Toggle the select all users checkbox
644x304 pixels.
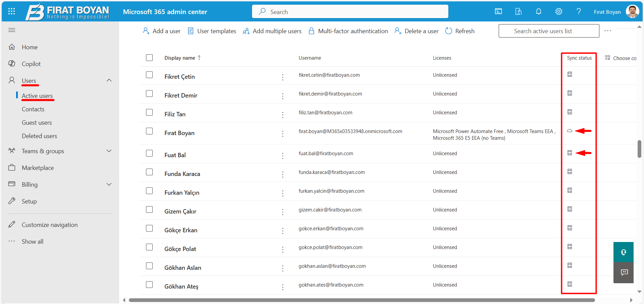pos(149,58)
